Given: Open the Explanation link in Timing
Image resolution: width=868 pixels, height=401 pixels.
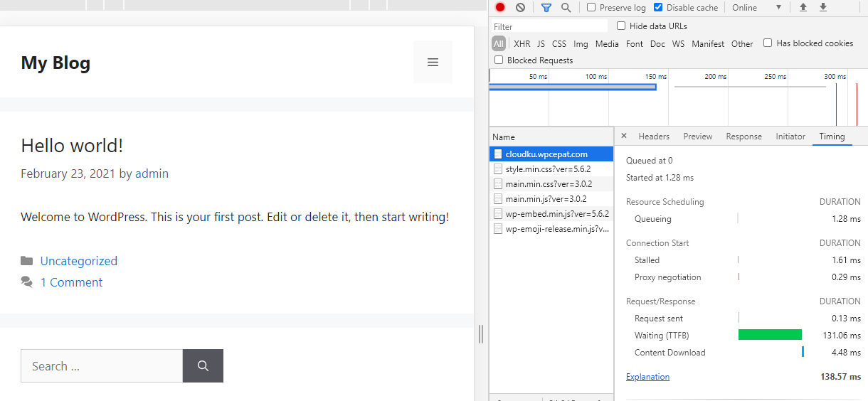Looking at the screenshot, I should pyautogui.click(x=647, y=377).
